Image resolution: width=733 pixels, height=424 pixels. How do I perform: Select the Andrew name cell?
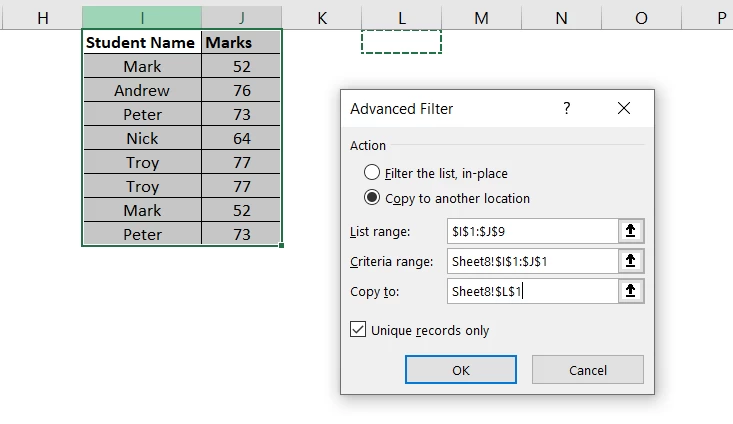tap(142, 90)
